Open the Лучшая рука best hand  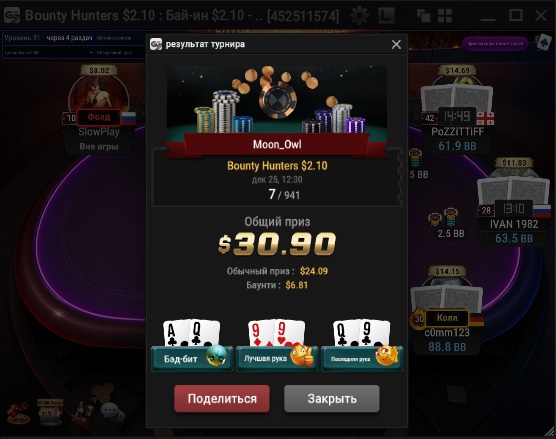277,359
